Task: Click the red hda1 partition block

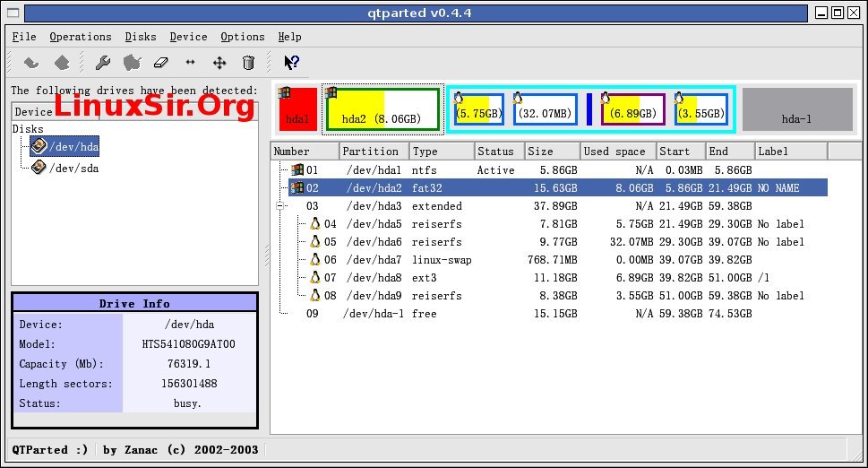Action: (x=297, y=109)
